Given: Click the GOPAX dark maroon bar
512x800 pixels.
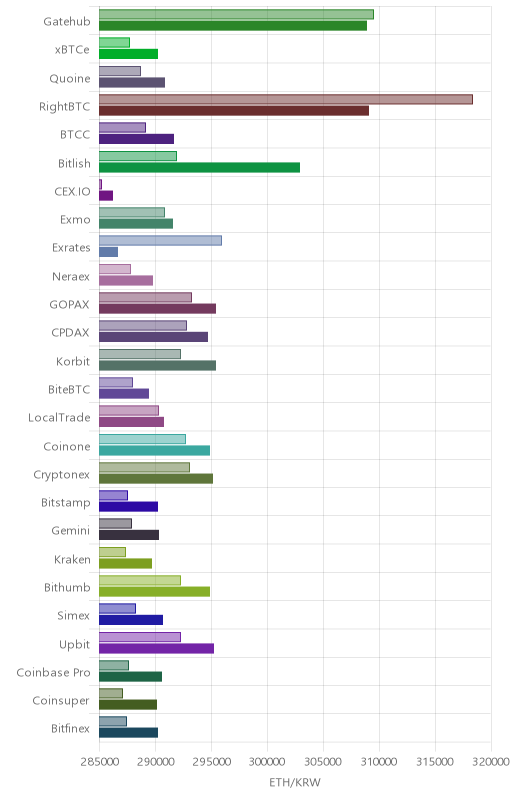Looking at the screenshot, I should (x=157, y=309).
